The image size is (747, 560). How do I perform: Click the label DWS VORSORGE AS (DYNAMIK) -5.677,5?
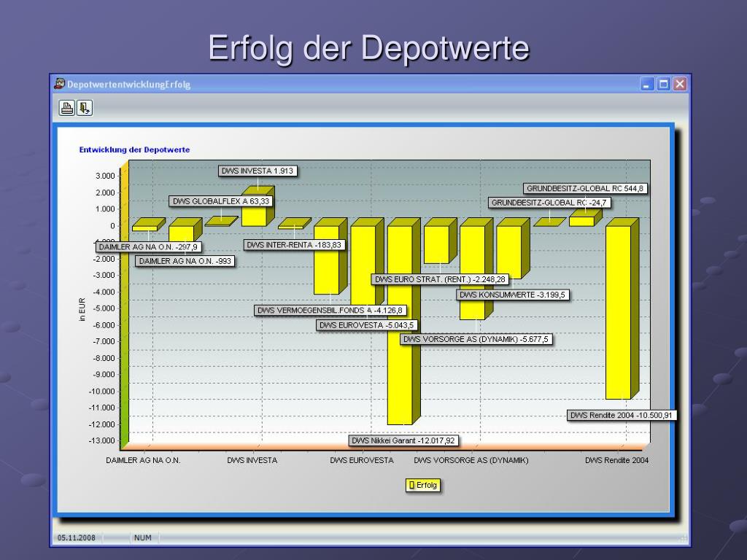476,340
